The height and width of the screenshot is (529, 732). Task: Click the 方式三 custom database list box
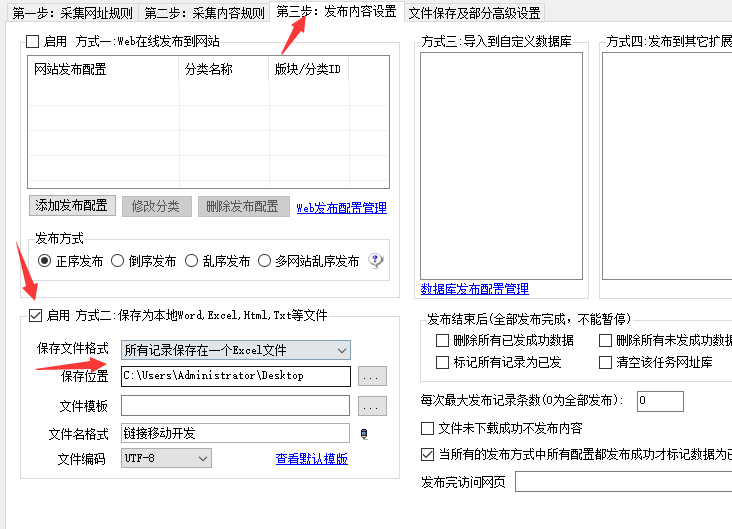click(x=501, y=166)
